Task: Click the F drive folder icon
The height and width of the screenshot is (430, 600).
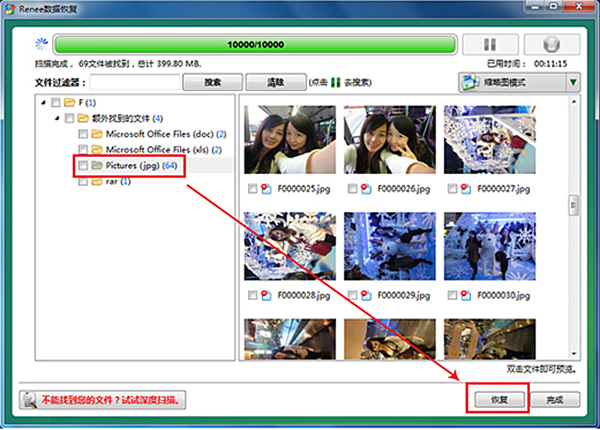Action: (69, 103)
